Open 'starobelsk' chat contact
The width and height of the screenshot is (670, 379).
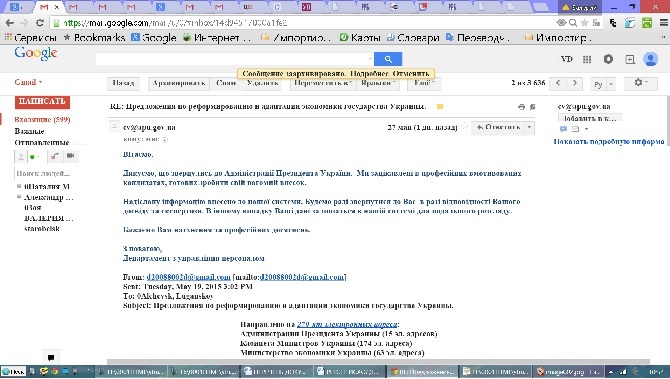pyautogui.click(x=41, y=229)
